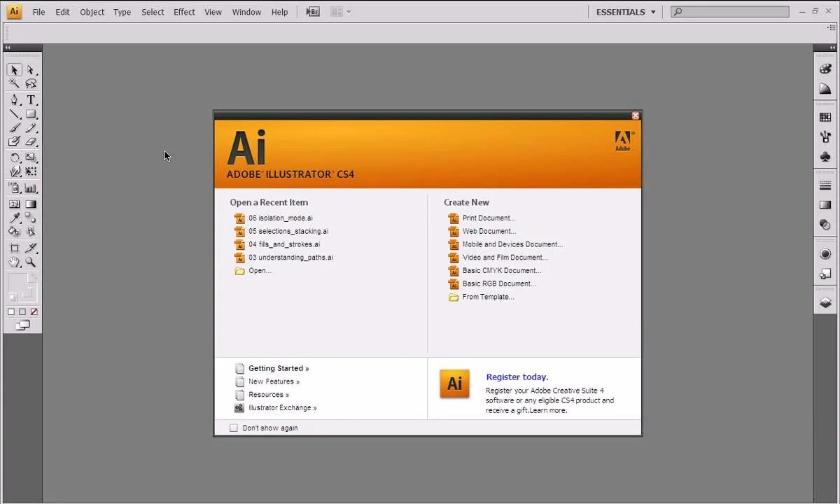
Task: Open the Arrange Documents dropdown
Action: pyautogui.click(x=341, y=12)
